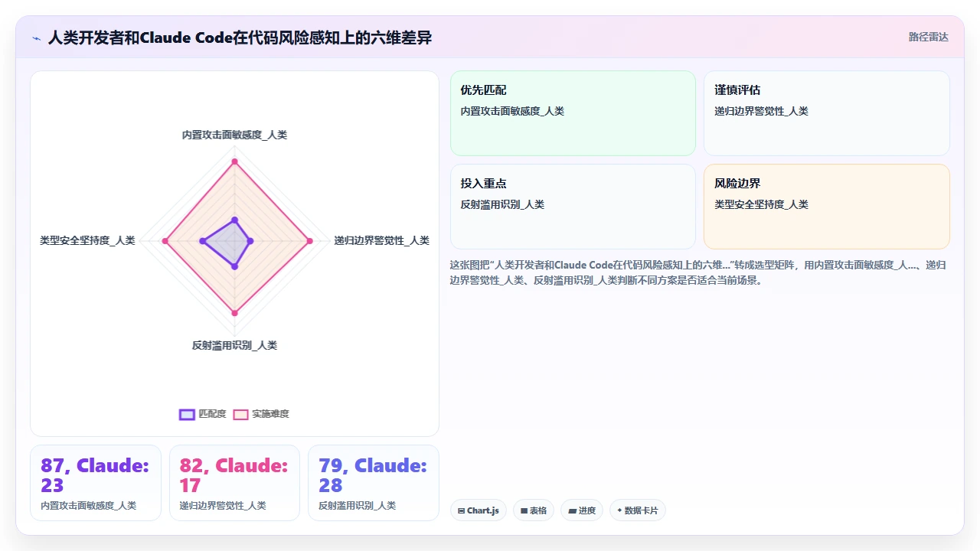This screenshot has height=551, width=980.
Task: Toggle the 实施难度 legend swatch
Action: tap(240, 414)
